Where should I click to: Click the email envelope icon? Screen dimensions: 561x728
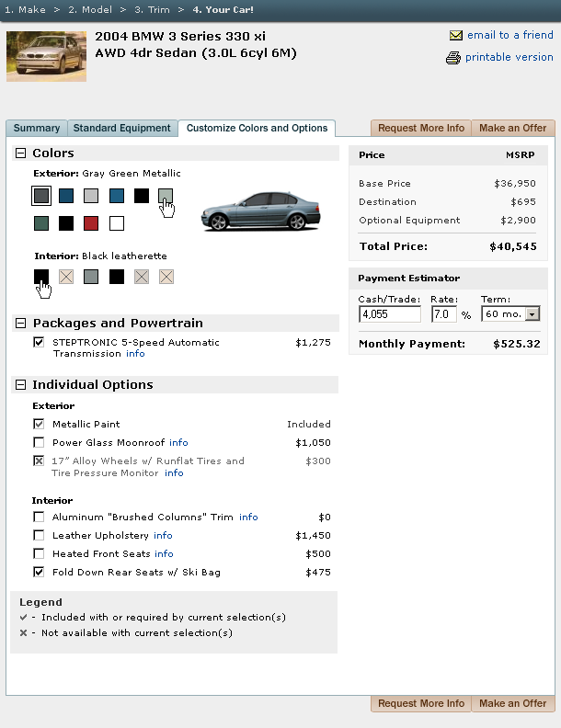tap(455, 35)
